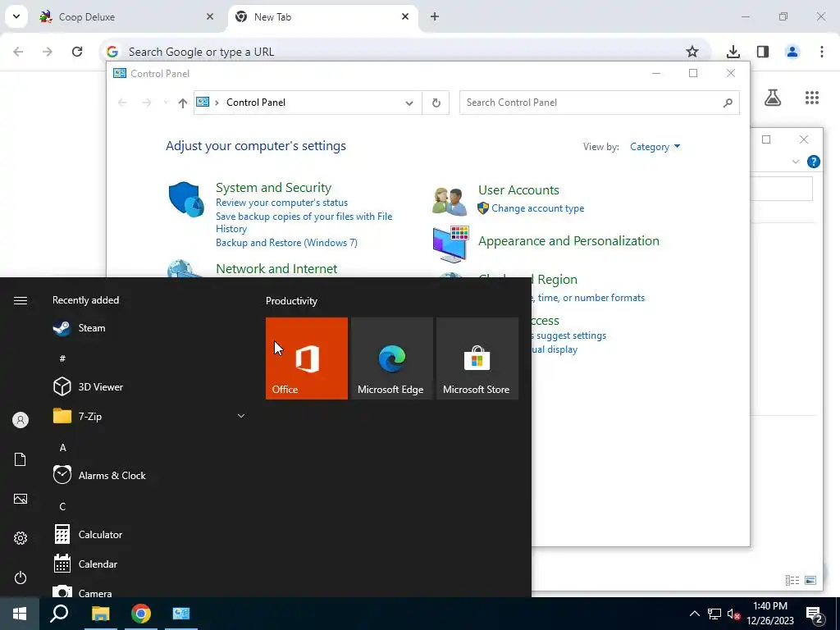Switch to Control Panel in the taskbar

click(181, 614)
